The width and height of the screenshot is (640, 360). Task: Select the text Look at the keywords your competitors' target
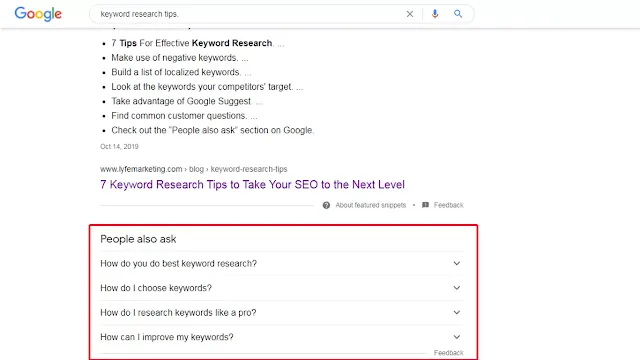[202, 87]
